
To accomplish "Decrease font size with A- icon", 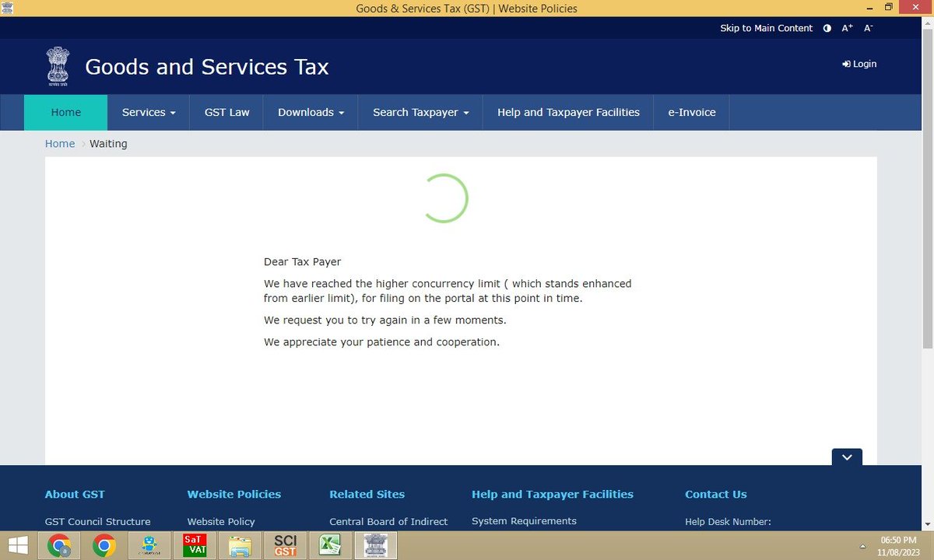I will (869, 28).
